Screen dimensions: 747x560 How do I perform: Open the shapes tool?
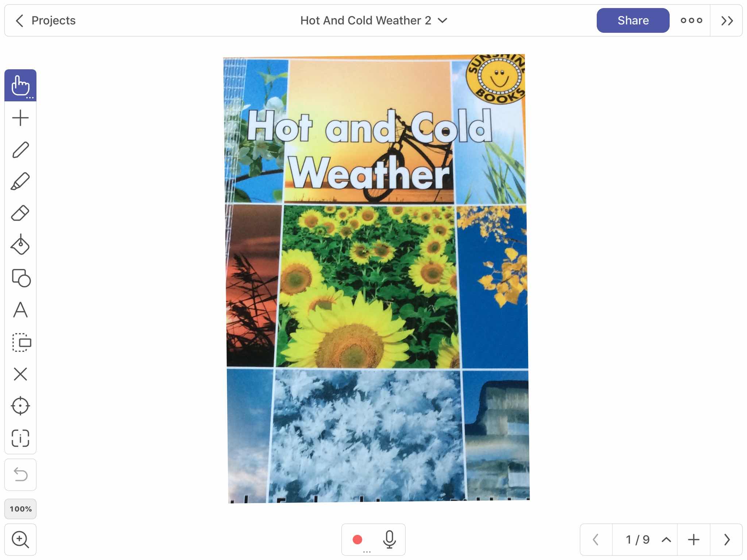click(x=21, y=278)
